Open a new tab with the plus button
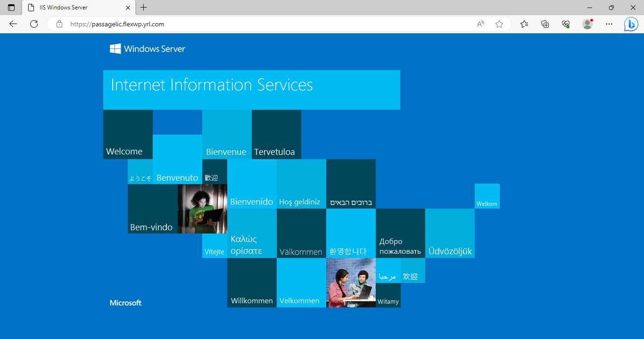This screenshot has width=644, height=339. tap(144, 8)
